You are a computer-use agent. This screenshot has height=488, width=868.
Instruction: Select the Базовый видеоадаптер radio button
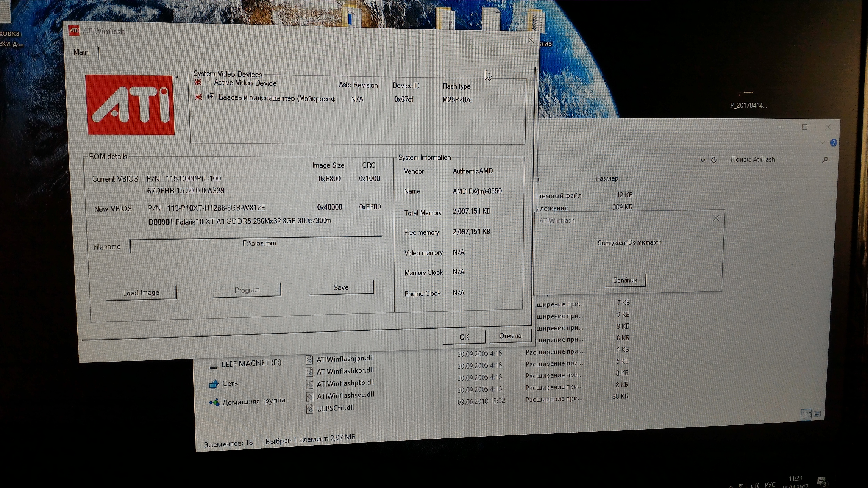[x=211, y=96]
